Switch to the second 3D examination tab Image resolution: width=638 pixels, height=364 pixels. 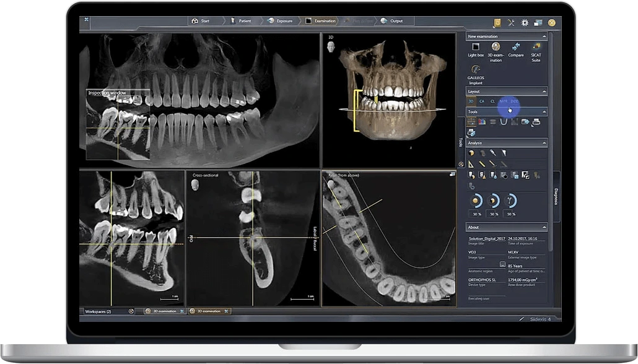tap(209, 311)
